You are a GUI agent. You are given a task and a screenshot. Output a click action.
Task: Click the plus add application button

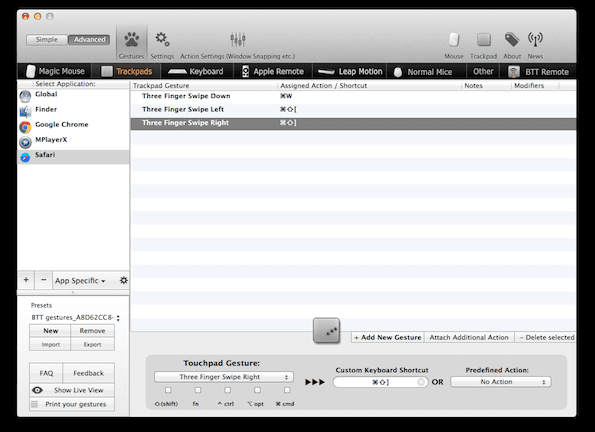coord(26,280)
